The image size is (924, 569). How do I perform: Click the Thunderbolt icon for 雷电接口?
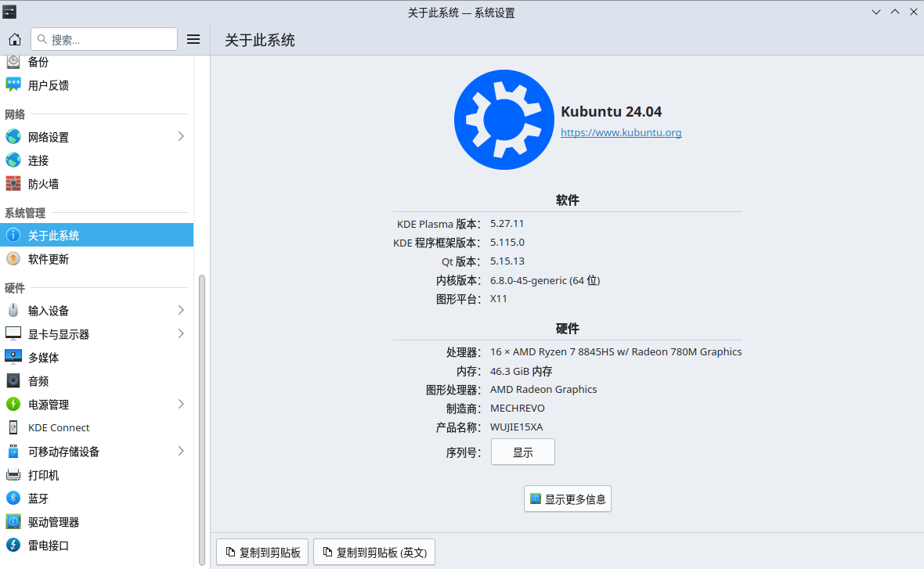click(x=13, y=546)
